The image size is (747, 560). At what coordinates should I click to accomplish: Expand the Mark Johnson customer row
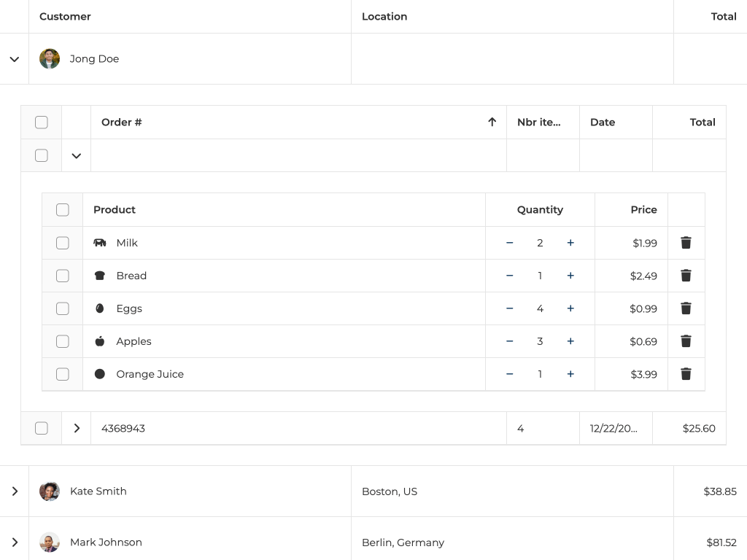coord(15,542)
